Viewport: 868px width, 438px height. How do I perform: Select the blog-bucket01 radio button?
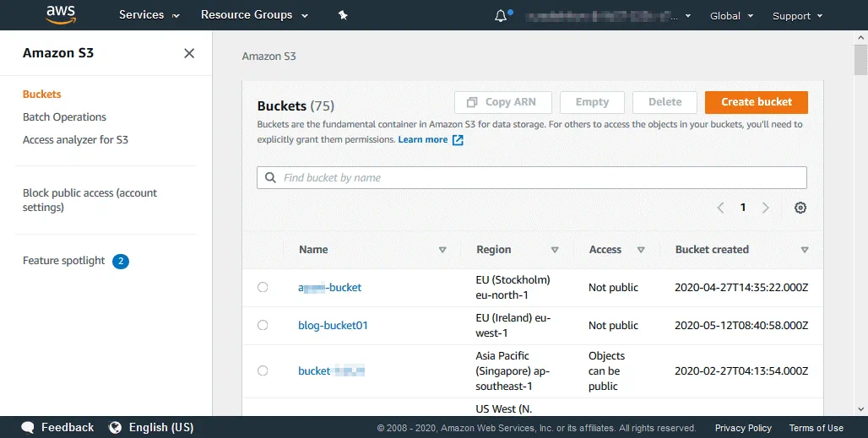tap(263, 325)
